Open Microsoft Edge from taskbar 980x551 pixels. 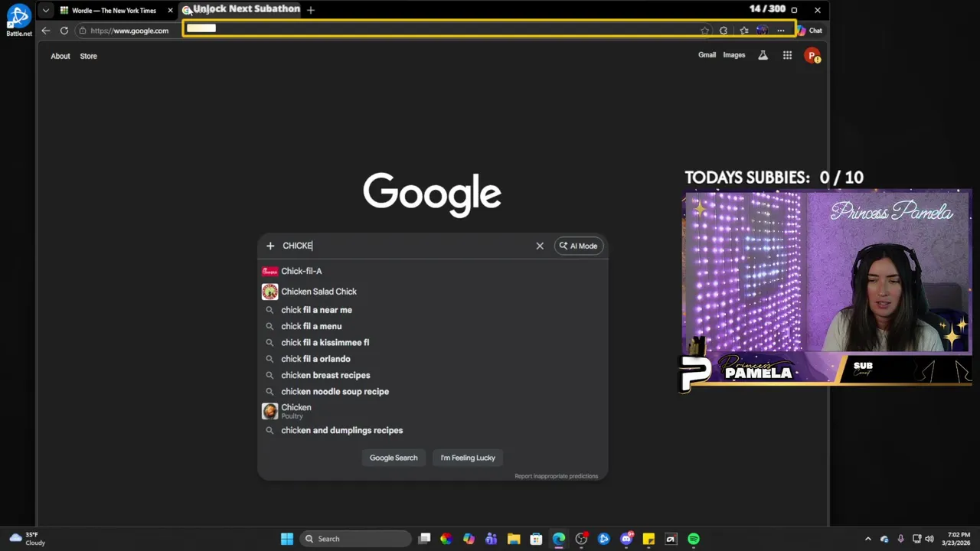pyautogui.click(x=559, y=539)
